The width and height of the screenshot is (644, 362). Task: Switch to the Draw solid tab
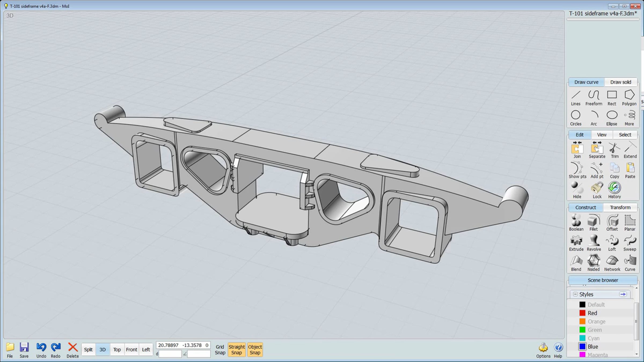pos(620,82)
